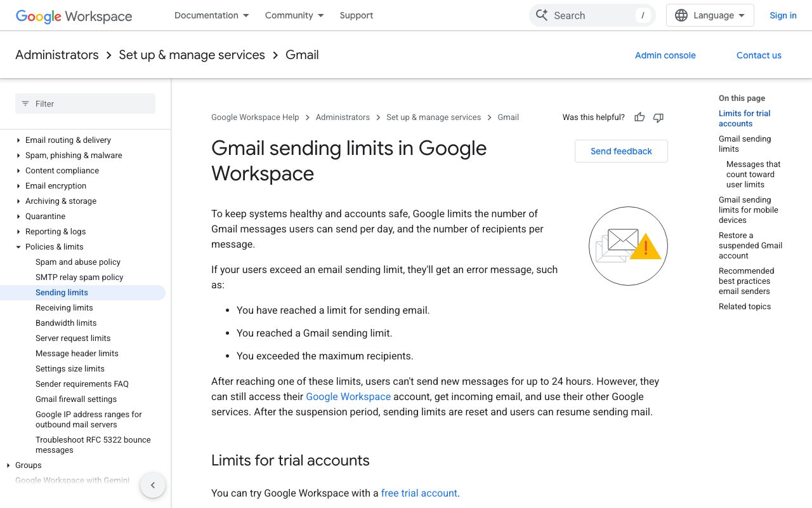Image resolution: width=812 pixels, height=508 pixels.
Task: Click Set up & manage services header breadcrumb
Action: click(x=192, y=55)
